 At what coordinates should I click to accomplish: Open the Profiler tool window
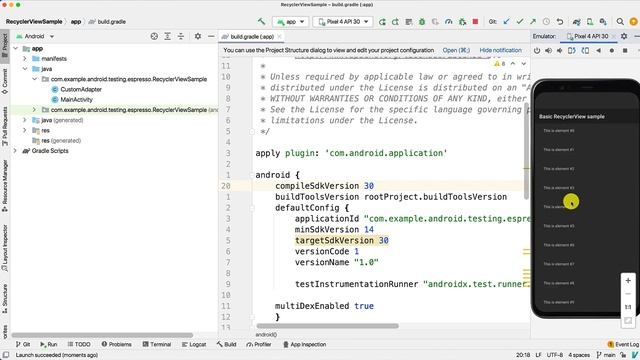tap(259, 344)
